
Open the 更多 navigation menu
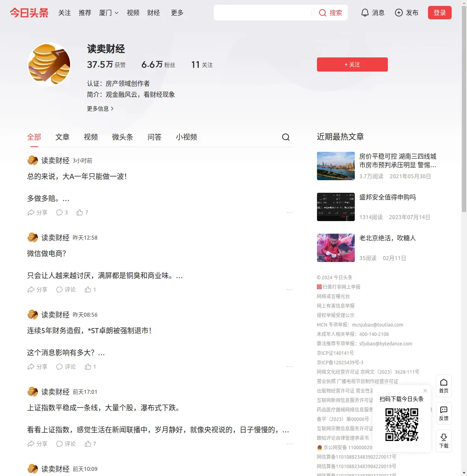pos(177,13)
